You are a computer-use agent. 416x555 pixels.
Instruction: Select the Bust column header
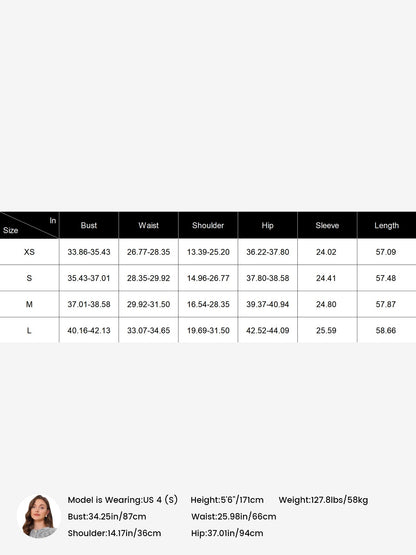[x=89, y=225]
